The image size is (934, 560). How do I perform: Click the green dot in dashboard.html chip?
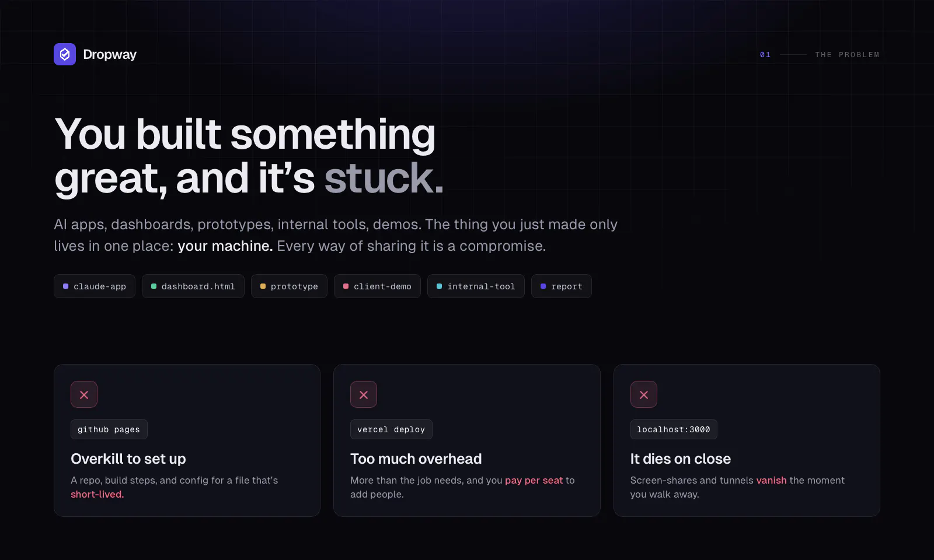(154, 286)
